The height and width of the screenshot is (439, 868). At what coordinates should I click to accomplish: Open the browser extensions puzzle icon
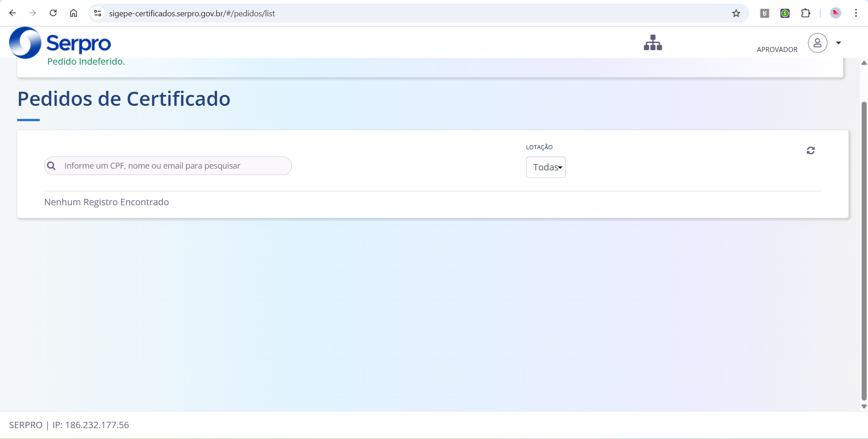(806, 13)
